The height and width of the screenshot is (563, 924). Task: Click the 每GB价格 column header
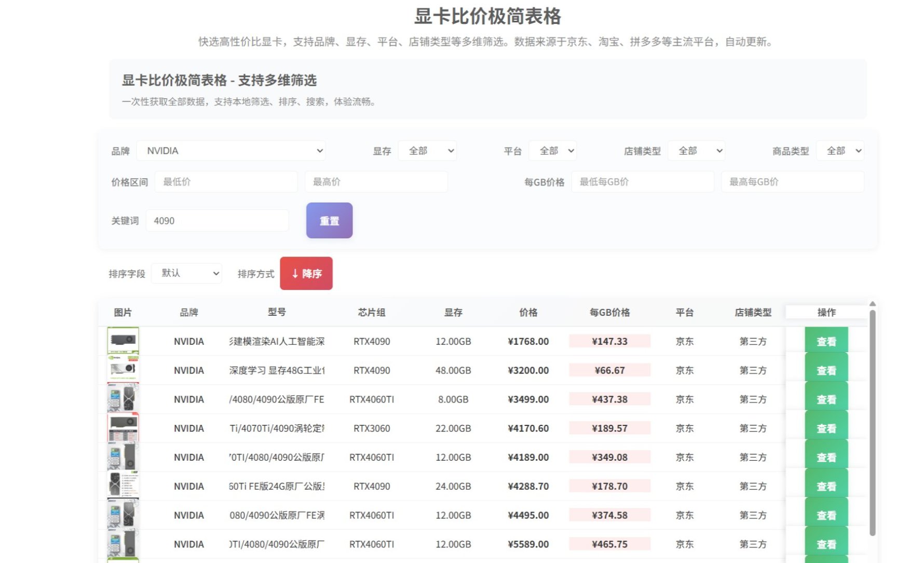[609, 312]
